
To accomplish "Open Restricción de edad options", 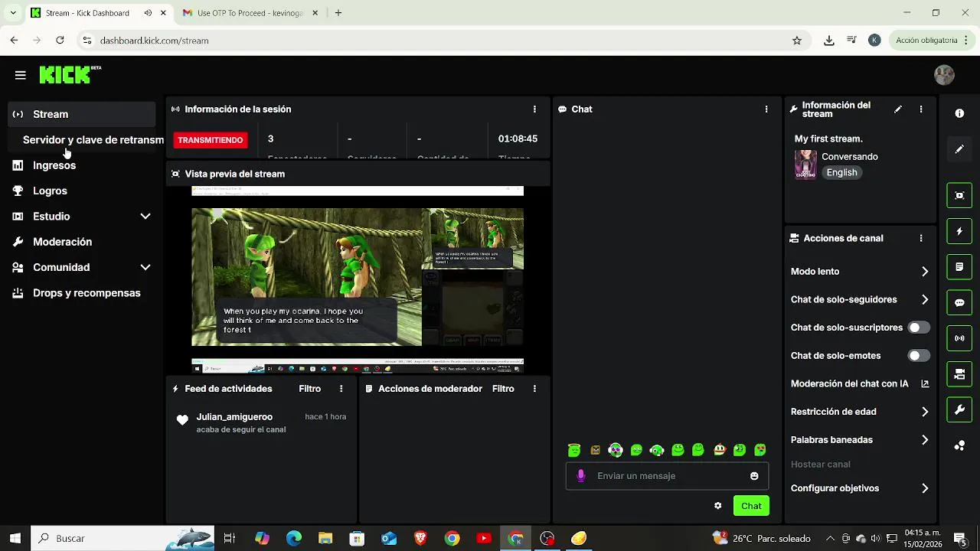I will tap(860, 412).
